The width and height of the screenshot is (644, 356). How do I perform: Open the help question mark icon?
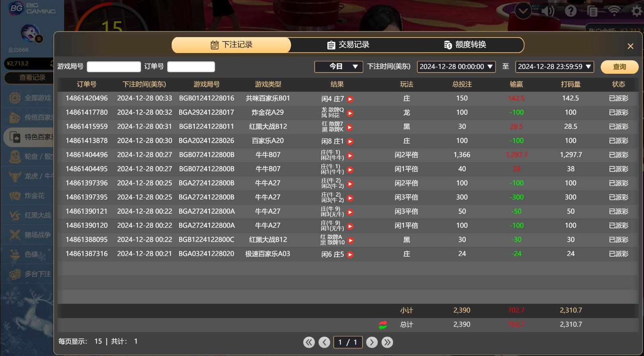pyautogui.click(x=570, y=11)
